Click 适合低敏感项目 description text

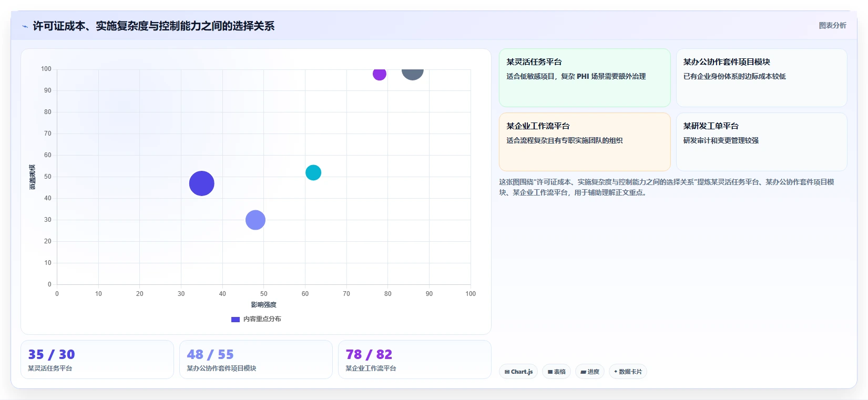(x=576, y=76)
